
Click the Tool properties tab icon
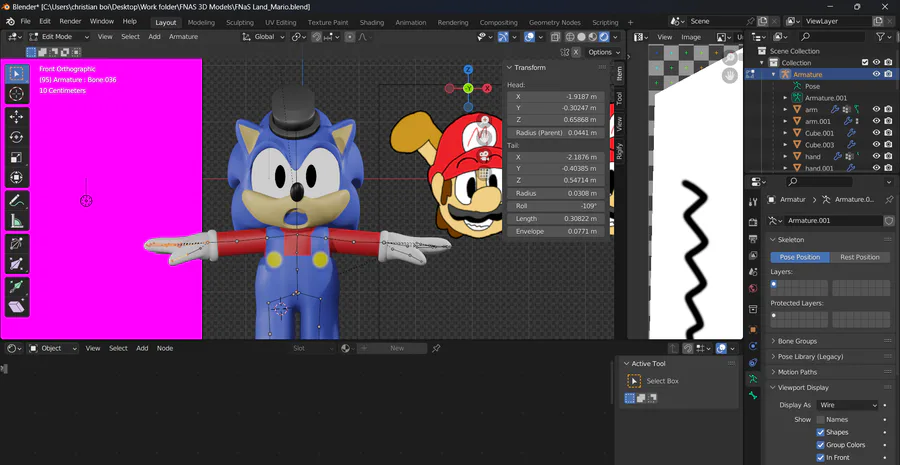point(753,202)
